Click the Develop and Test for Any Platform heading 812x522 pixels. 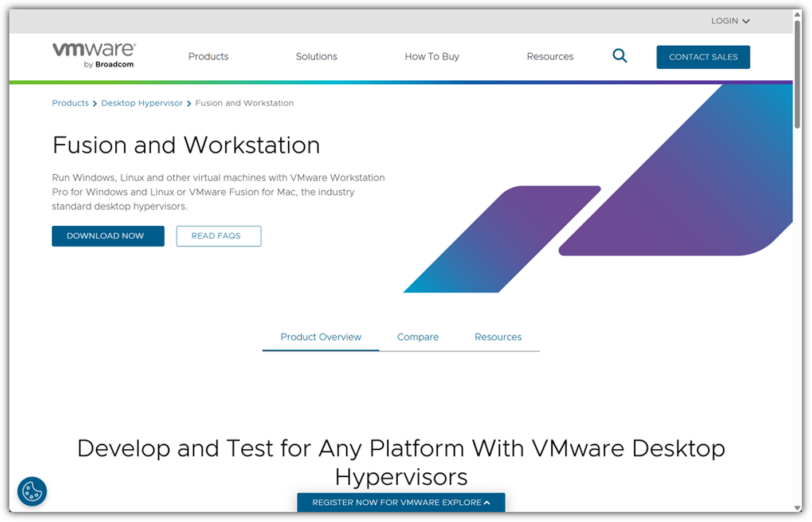[401, 462]
